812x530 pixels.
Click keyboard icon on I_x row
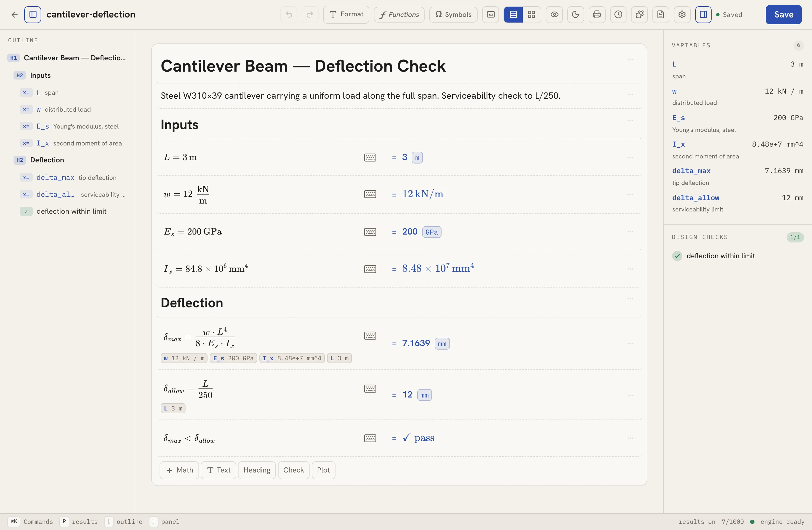(370, 269)
